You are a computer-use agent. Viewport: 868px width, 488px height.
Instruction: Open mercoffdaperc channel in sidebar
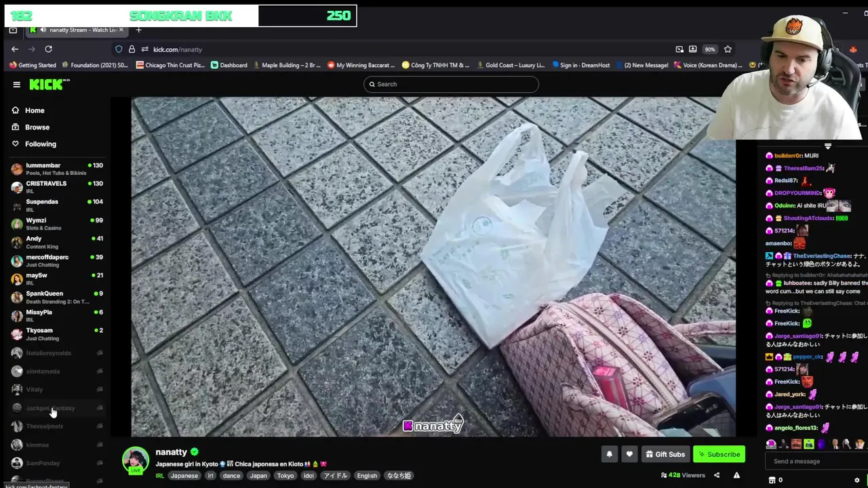tap(57, 260)
